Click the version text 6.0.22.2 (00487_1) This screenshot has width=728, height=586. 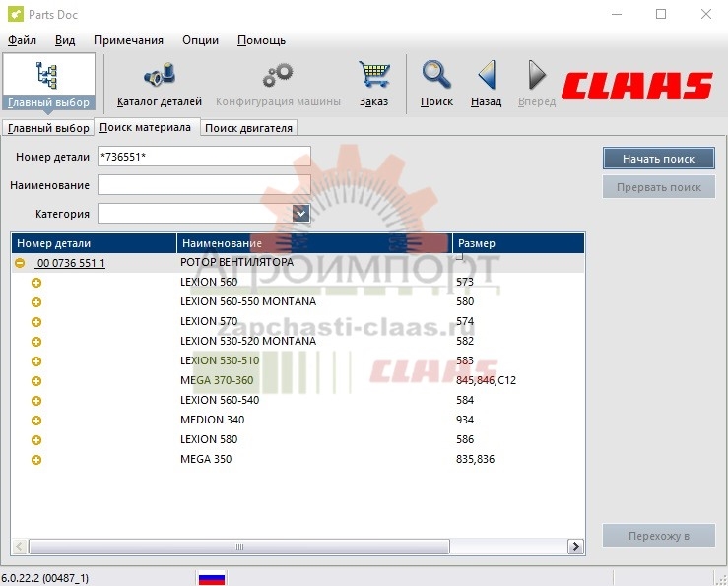[x=45, y=578]
